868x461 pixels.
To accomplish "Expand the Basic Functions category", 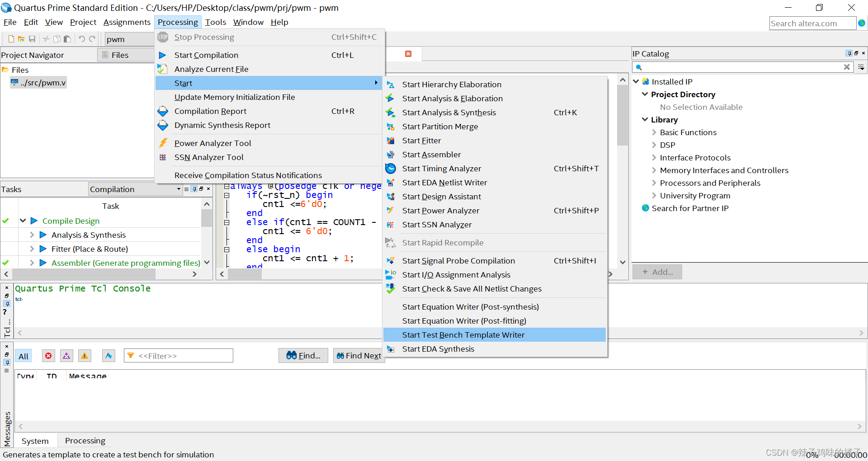I will pyautogui.click(x=654, y=132).
